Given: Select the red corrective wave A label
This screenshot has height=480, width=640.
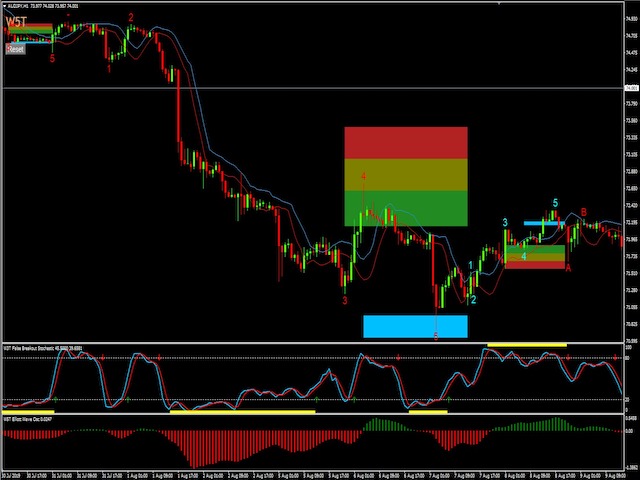Looking at the screenshot, I should pyautogui.click(x=568, y=268).
